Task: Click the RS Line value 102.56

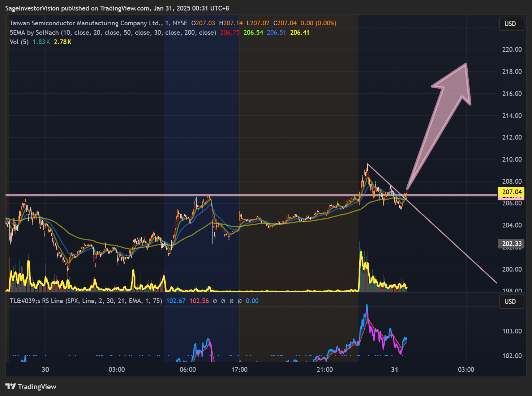Action: [x=199, y=301]
